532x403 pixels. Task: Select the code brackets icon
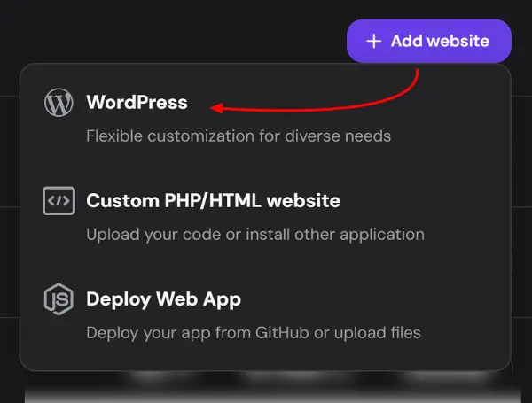(x=59, y=201)
